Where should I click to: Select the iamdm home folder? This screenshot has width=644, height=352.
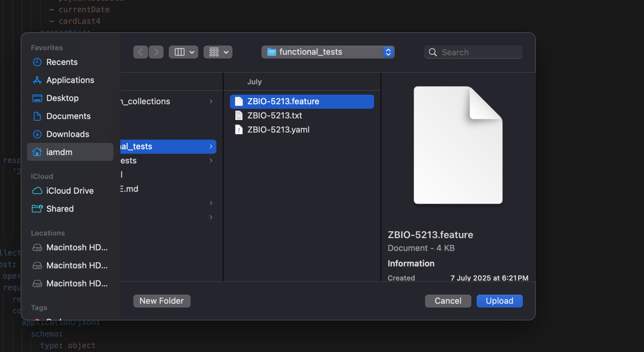59,152
